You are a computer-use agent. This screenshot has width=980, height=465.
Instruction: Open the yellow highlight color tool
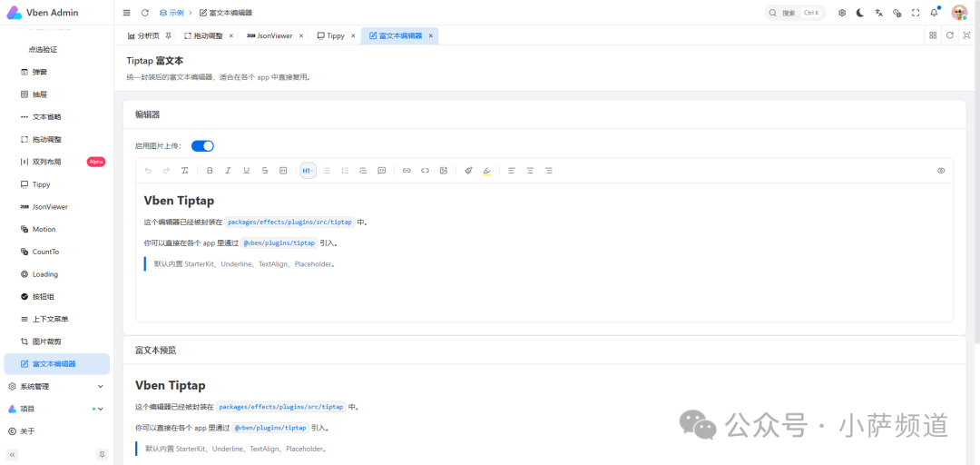point(487,170)
